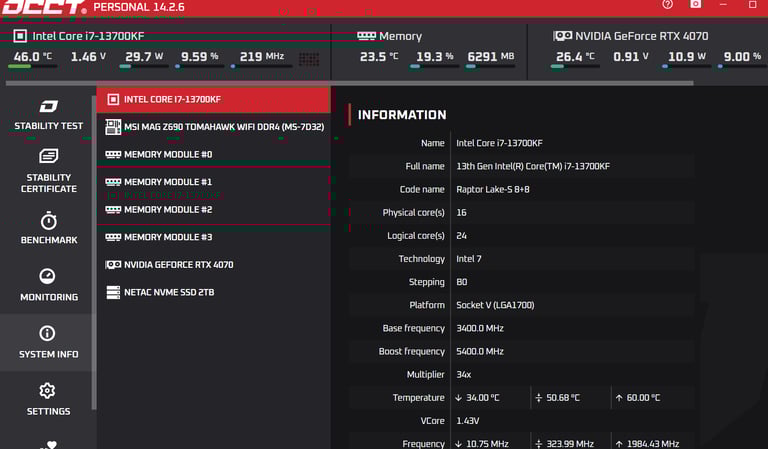Click the memory usage bar under 19.3 %
The height and width of the screenshot is (449, 768).
pos(434,66)
